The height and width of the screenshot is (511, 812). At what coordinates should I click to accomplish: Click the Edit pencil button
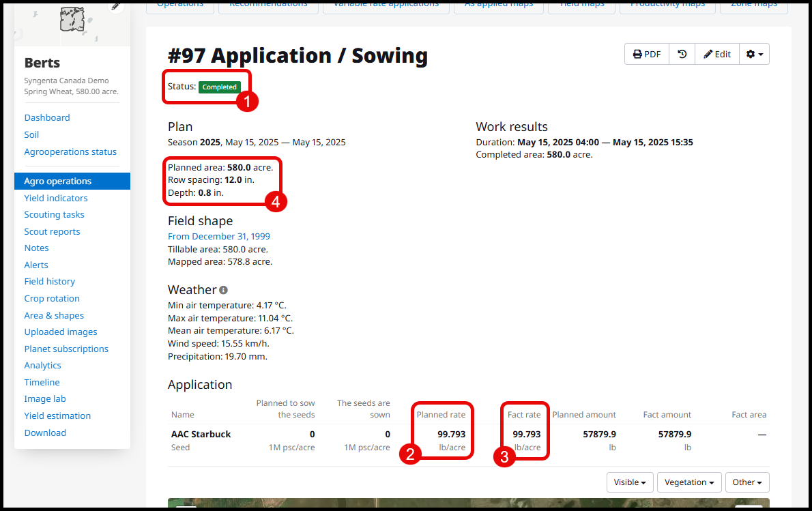[717, 55]
